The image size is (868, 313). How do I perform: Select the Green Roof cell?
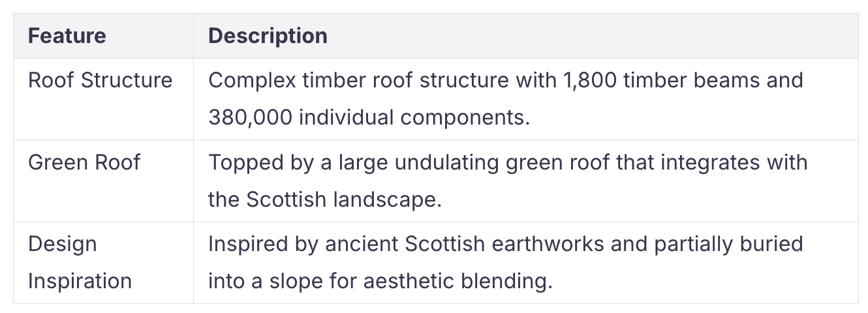tap(103, 181)
